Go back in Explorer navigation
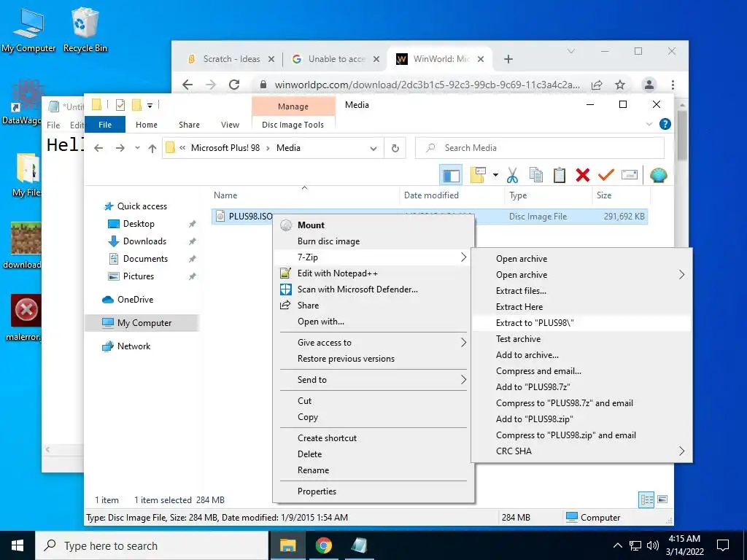 [98, 148]
